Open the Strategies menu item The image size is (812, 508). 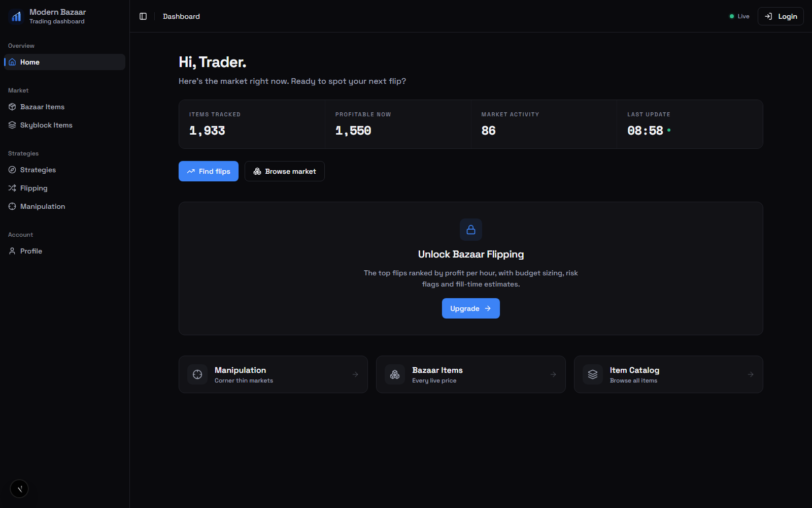[x=64, y=170]
